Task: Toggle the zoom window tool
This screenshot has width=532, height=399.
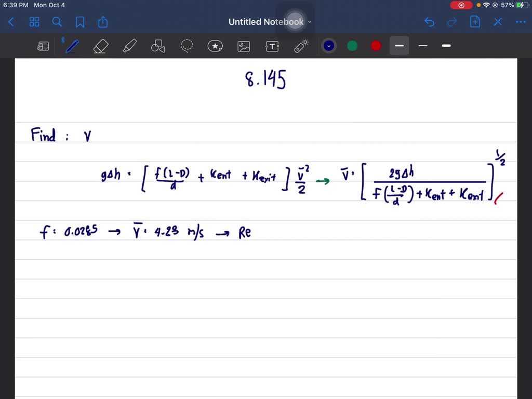Action: click(x=43, y=46)
